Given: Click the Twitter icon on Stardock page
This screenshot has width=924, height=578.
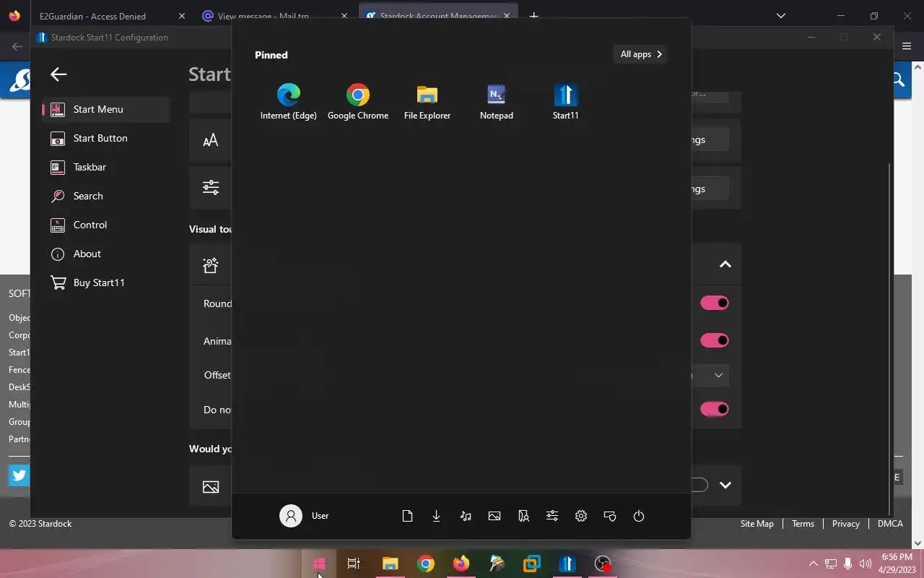Looking at the screenshot, I should (x=19, y=475).
